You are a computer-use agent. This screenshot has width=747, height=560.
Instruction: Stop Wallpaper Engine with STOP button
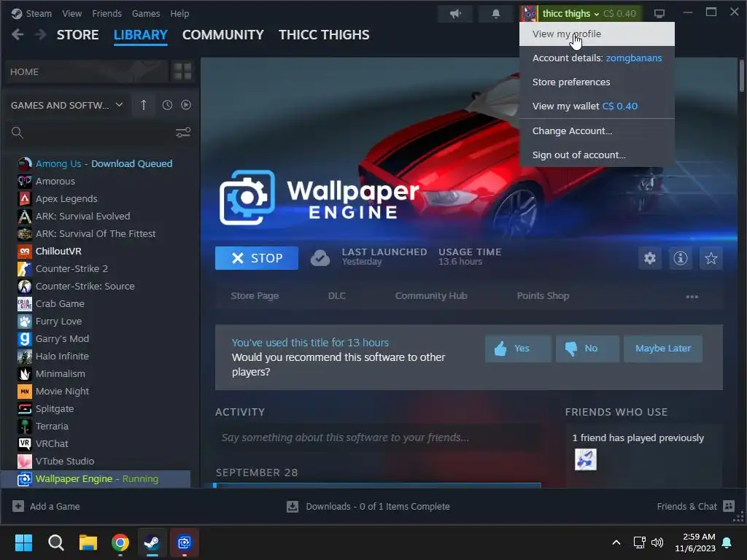(257, 258)
